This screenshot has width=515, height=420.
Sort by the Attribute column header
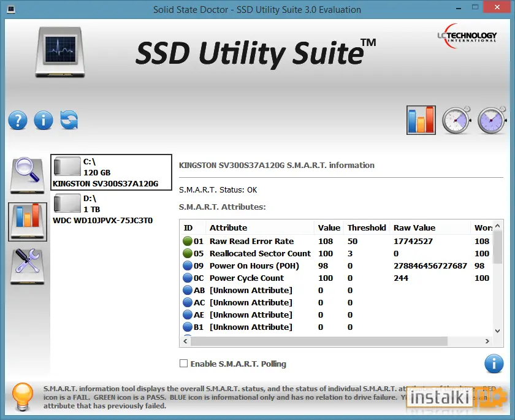point(260,227)
